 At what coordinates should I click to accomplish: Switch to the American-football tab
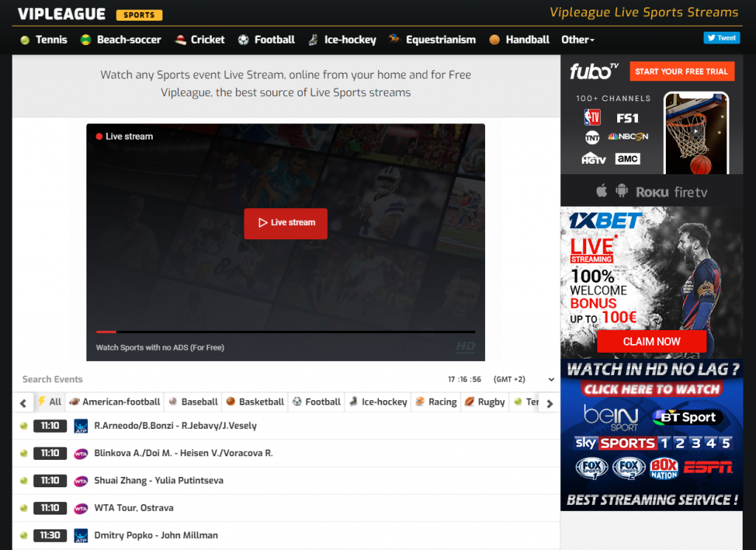tap(114, 402)
